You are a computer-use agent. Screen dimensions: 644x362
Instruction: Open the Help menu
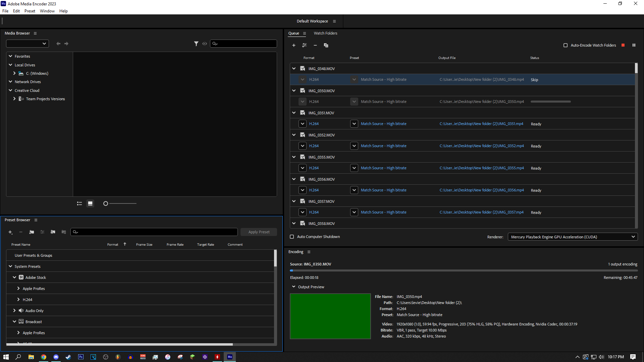click(63, 11)
